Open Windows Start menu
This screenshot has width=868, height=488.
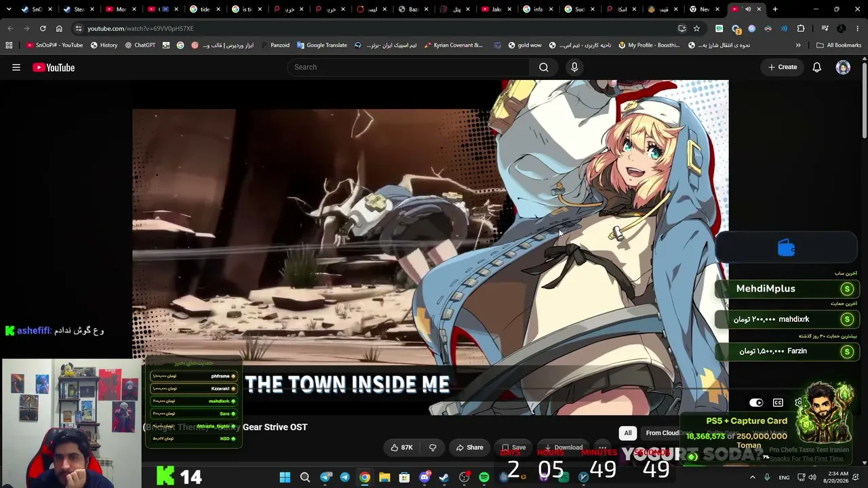pos(285,477)
